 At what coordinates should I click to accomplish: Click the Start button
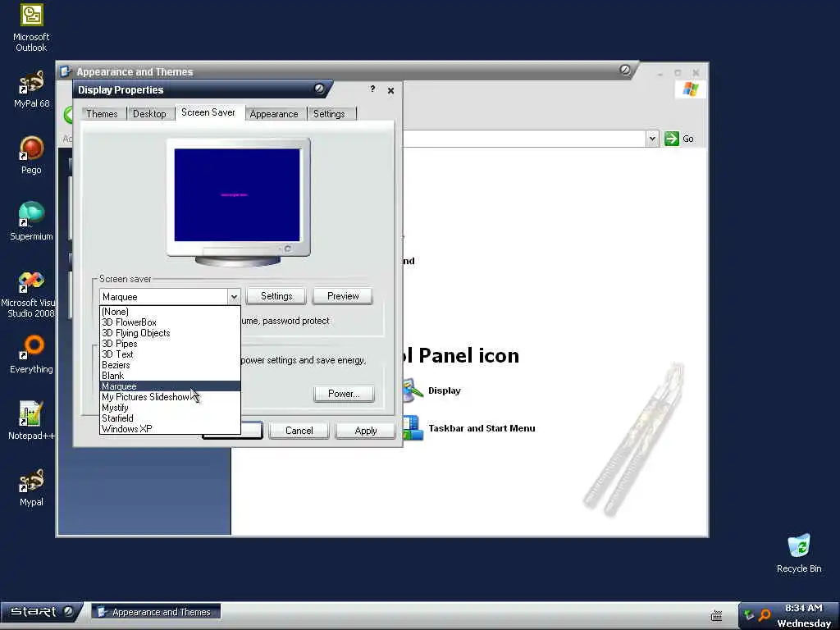coord(41,612)
